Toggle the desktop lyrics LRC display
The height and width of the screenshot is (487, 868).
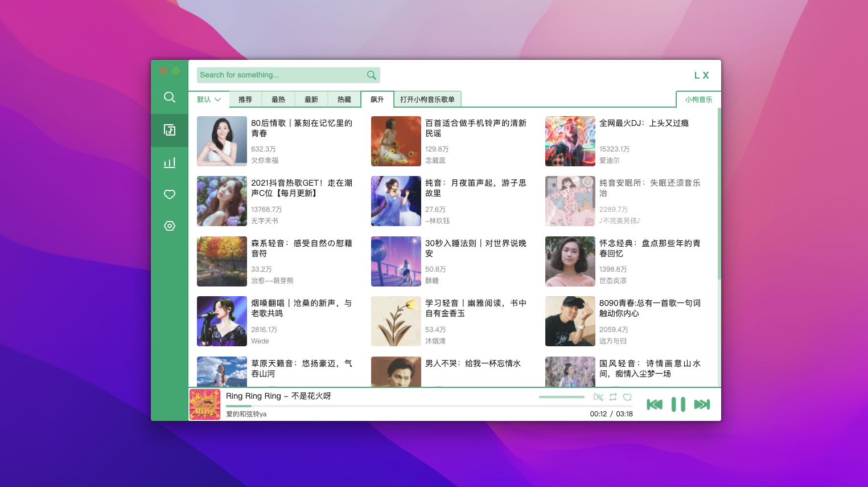point(598,397)
